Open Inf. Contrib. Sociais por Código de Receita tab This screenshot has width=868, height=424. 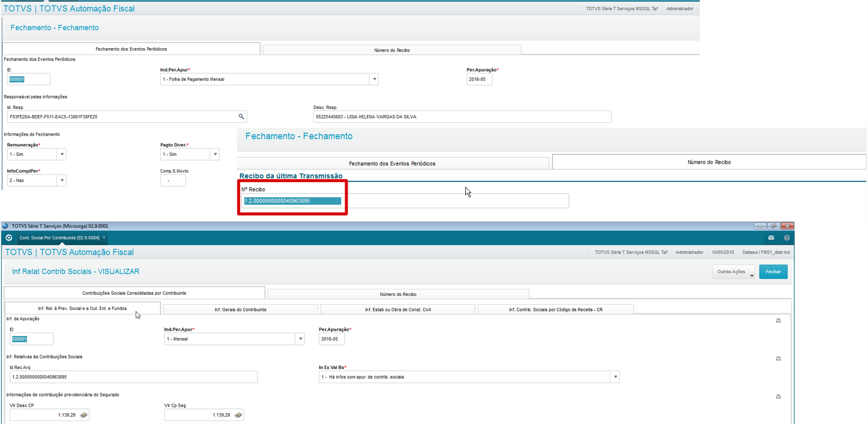(x=555, y=310)
